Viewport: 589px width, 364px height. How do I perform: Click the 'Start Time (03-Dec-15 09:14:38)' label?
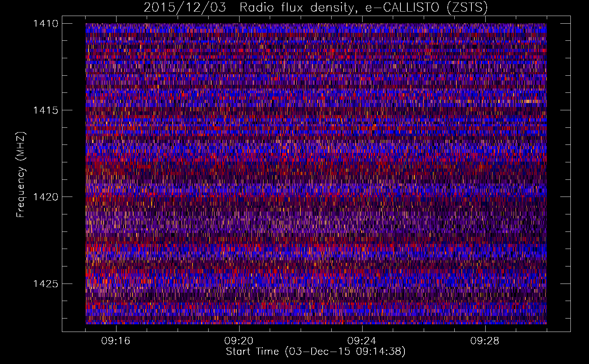pos(316,352)
